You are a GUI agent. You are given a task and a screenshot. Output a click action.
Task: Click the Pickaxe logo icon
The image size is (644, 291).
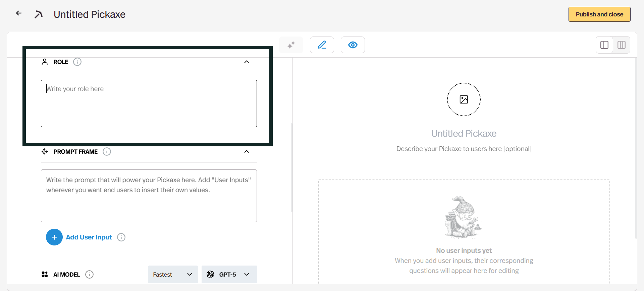coord(39,14)
